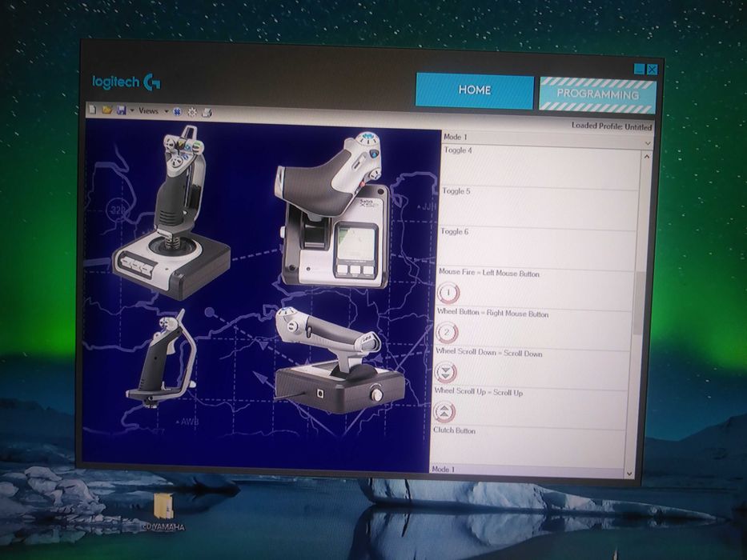Select the Toggle 6 row
747x560 pixels.
pyautogui.click(x=537, y=249)
